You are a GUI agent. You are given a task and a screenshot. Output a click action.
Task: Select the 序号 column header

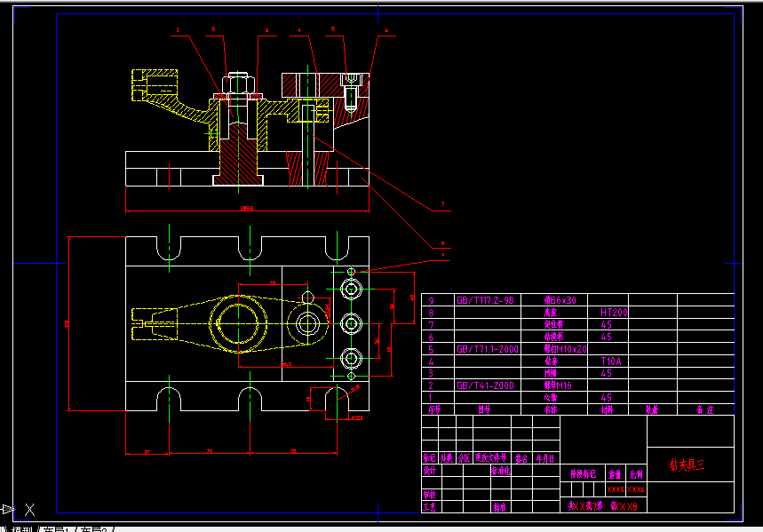[x=434, y=409]
